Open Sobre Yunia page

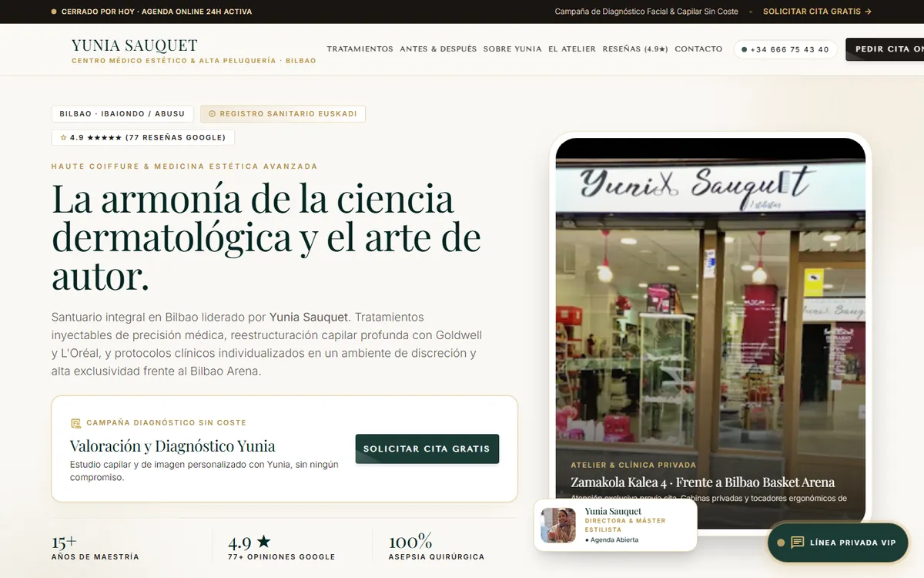click(513, 49)
